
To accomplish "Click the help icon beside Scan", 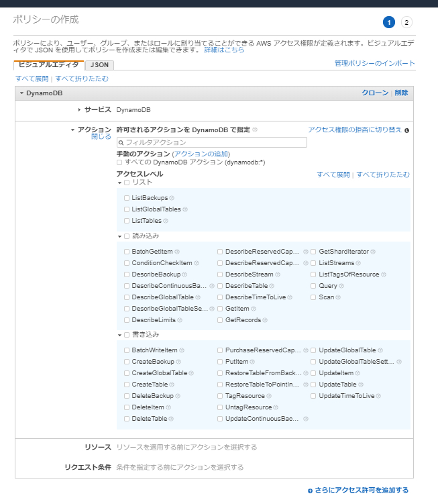I will click(x=338, y=297).
